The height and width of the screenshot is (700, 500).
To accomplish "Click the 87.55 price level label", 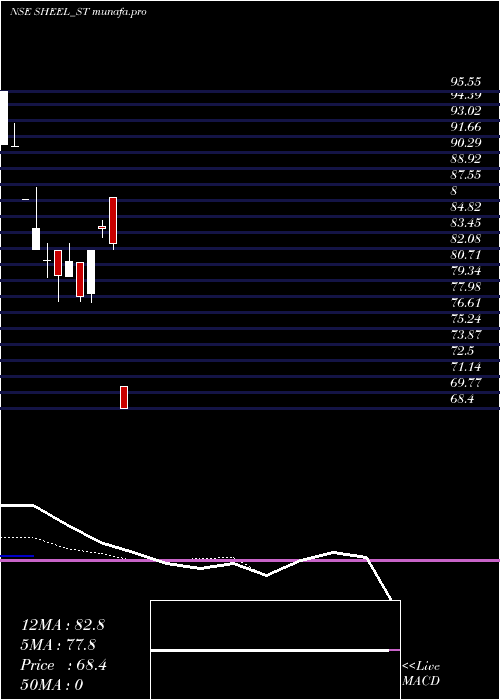I will click(x=466, y=175).
